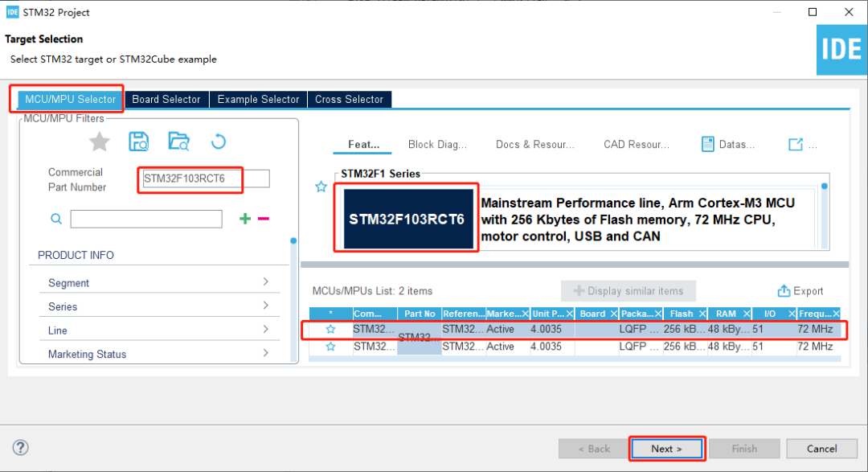
Task: Open the help question mark icon
Action: click(20, 448)
